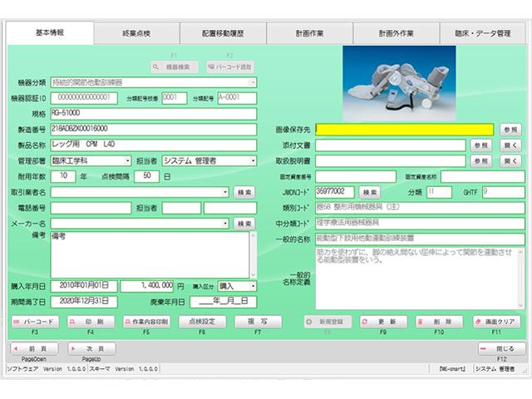
Task: Switch to the 計画作業 tab
Action: click(x=309, y=33)
